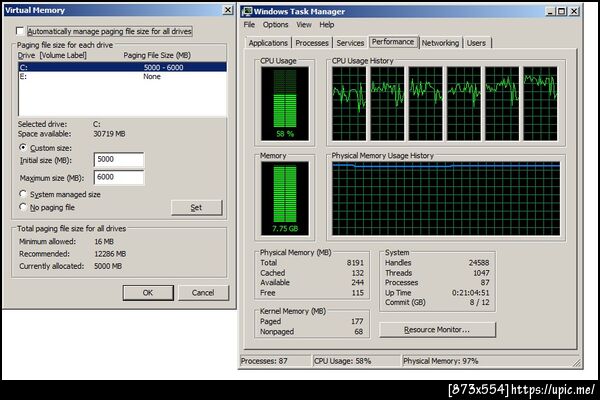This screenshot has height=400, width=600.
Task: Switch to the Networking tab
Action: (440, 43)
